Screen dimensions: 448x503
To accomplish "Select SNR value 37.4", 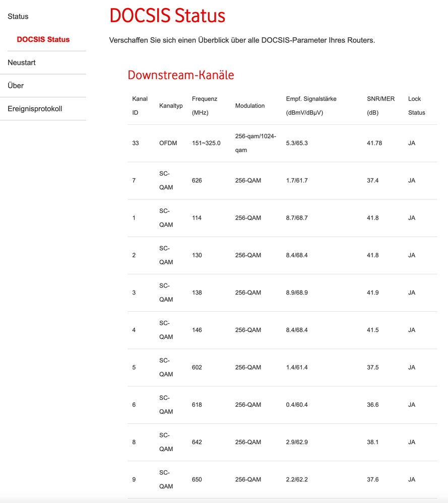I will coord(372,180).
